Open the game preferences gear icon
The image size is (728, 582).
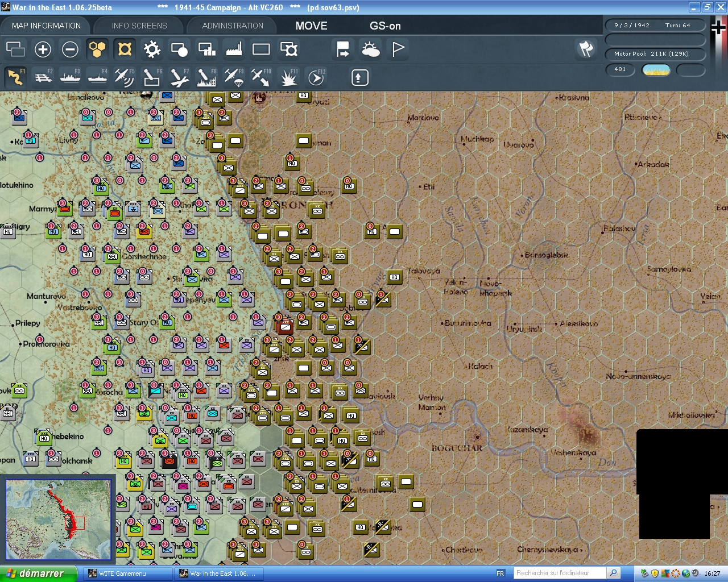tap(151, 49)
